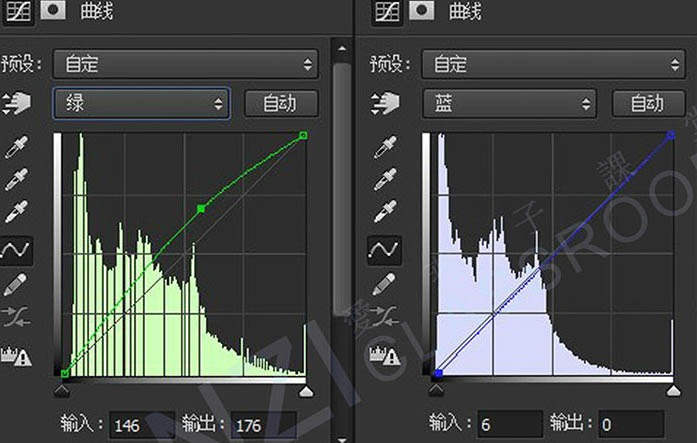This screenshot has height=443, width=697.
Task: Click the mask icon in the blue panel header
Action: (x=422, y=10)
